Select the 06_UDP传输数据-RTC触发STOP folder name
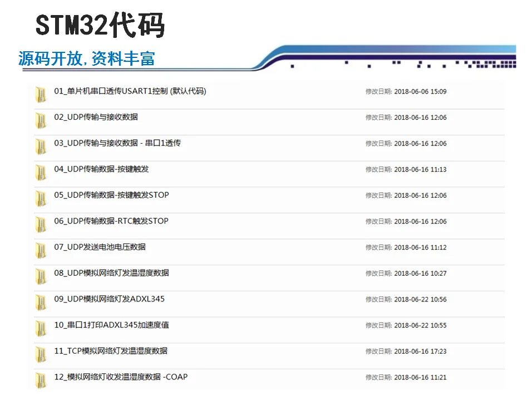The width and height of the screenshot is (532, 400). point(111,221)
